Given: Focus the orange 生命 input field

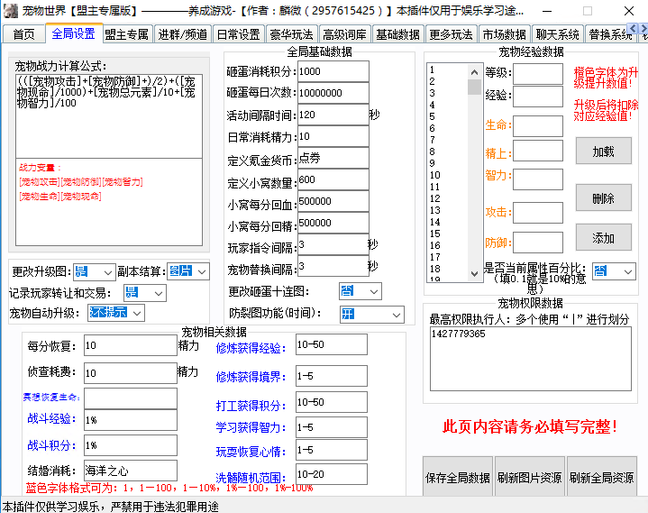Looking at the screenshot, I should (538, 126).
